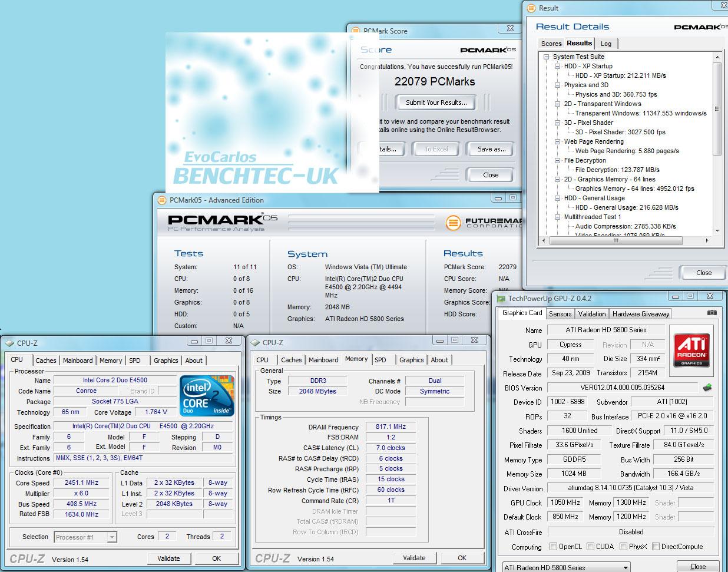Collapse the 2D - Transparent Windows node

pos(558,104)
